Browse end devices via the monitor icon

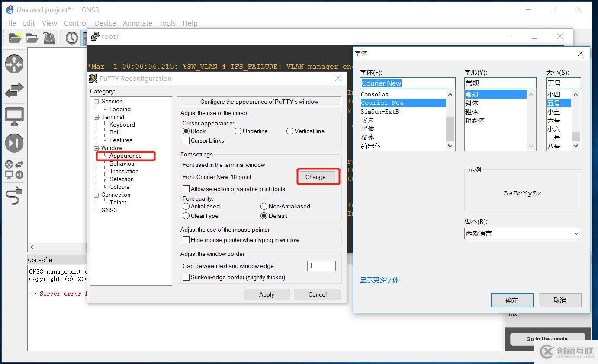[14, 117]
